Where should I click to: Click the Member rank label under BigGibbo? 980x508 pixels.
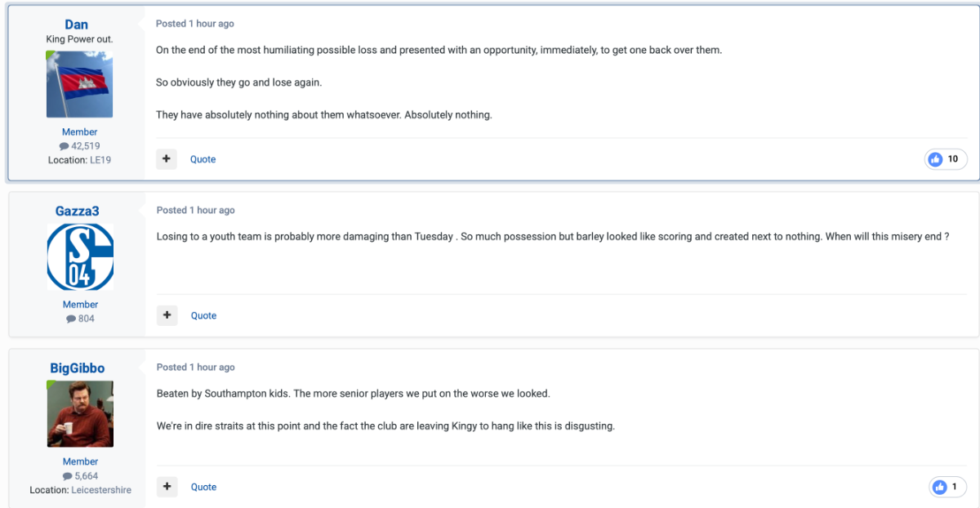click(80, 461)
